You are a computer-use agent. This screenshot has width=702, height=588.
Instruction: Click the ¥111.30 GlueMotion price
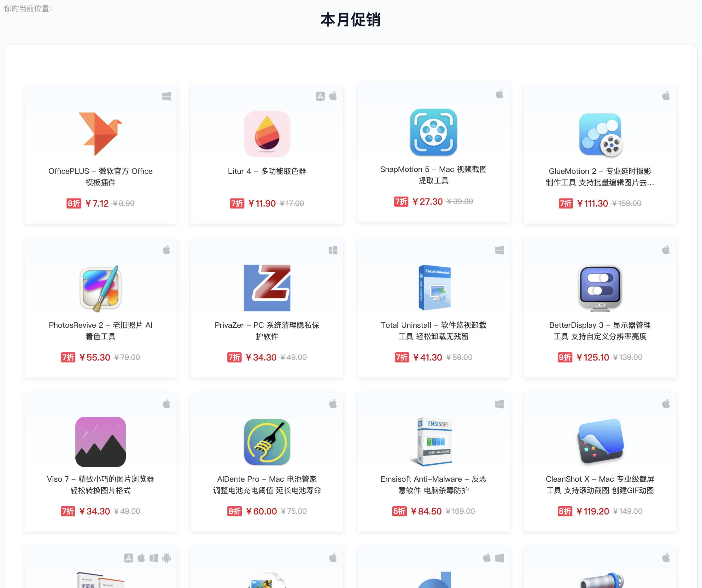point(592,203)
